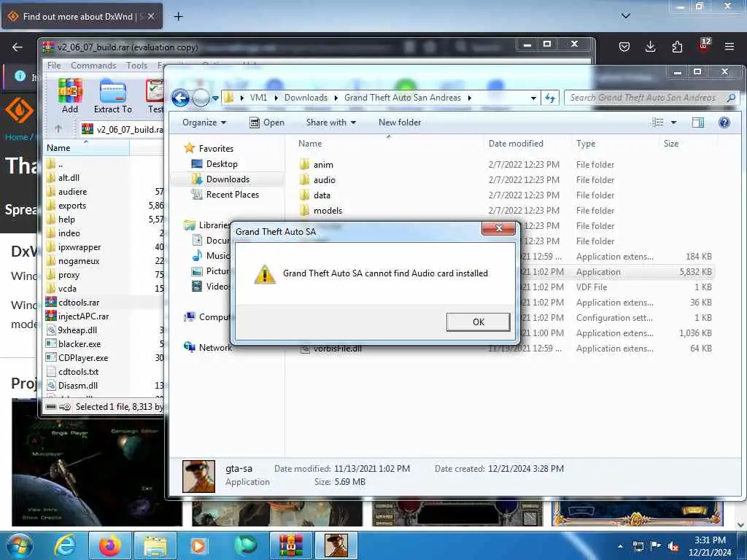Click the muted volume icon in the system tray
The height and width of the screenshot is (560, 747).
673,547
